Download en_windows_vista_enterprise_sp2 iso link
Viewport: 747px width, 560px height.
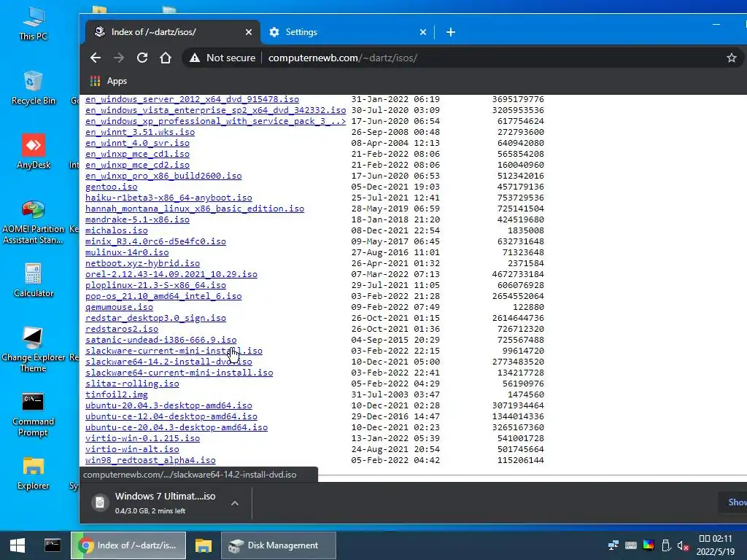coord(215,110)
